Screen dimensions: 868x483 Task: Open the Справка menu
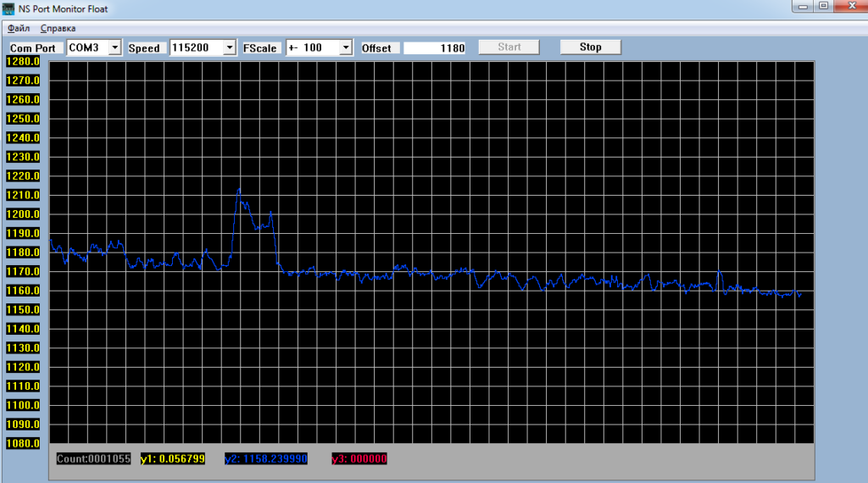click(x=58, y=28)
